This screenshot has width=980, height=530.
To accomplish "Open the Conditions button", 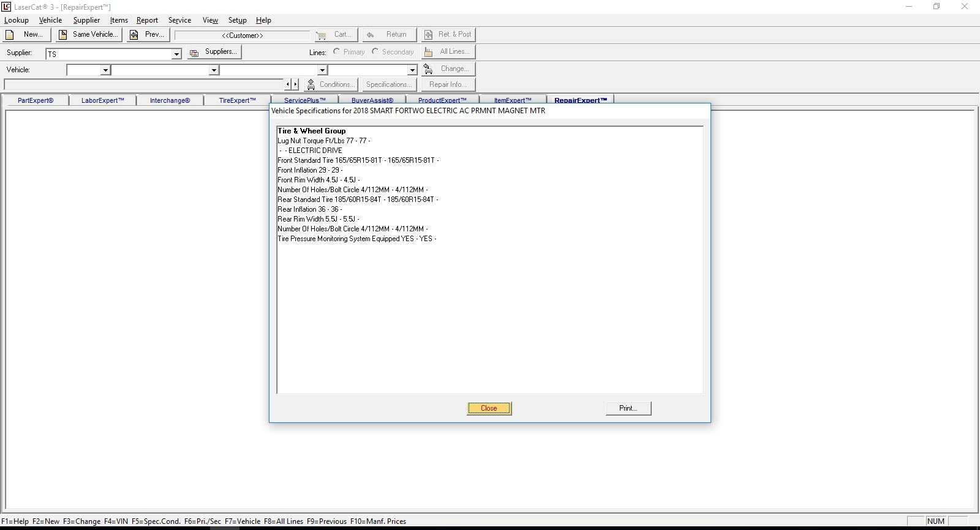I will (x=331, y=84).
